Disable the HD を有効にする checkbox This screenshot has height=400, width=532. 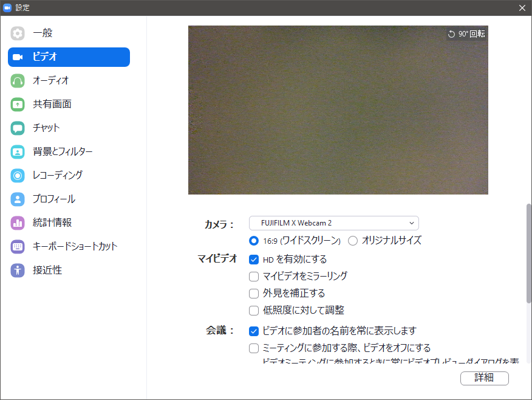[254, 259]
